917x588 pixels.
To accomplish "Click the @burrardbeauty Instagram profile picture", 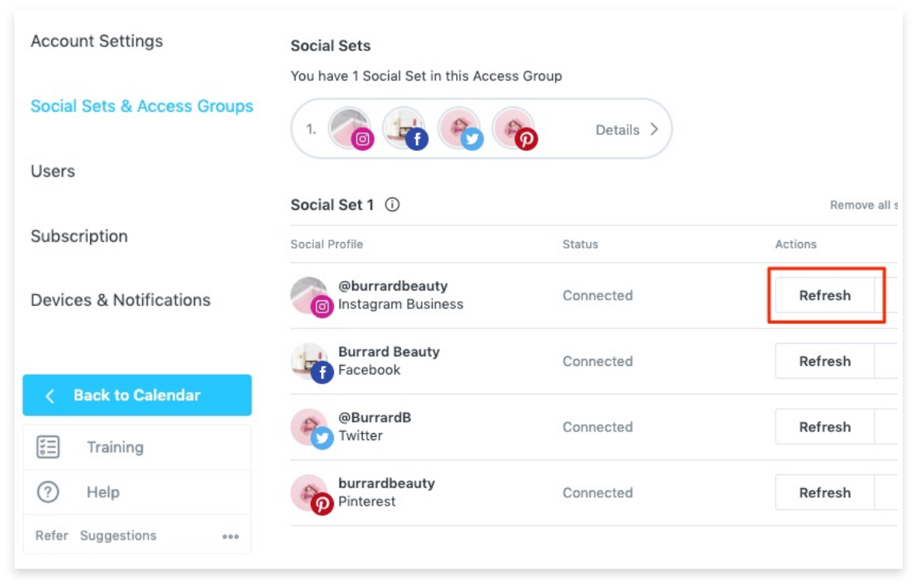I will pyautogui.click(x=312, y=296).
